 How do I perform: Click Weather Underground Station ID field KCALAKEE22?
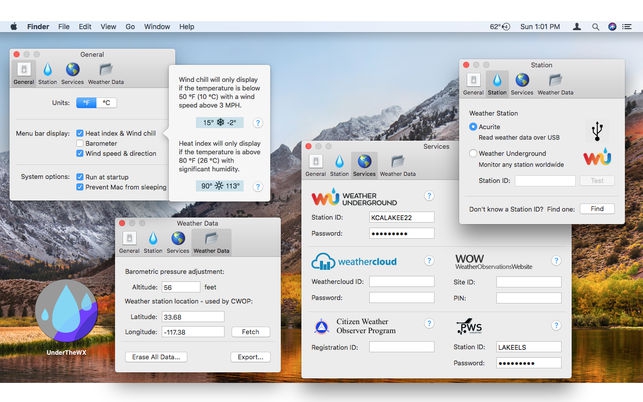(401, 217)
